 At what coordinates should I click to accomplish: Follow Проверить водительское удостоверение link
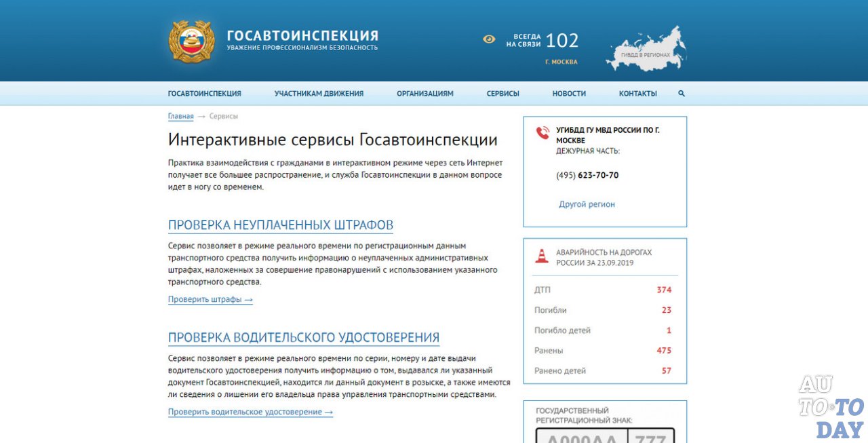pos(250,412)
